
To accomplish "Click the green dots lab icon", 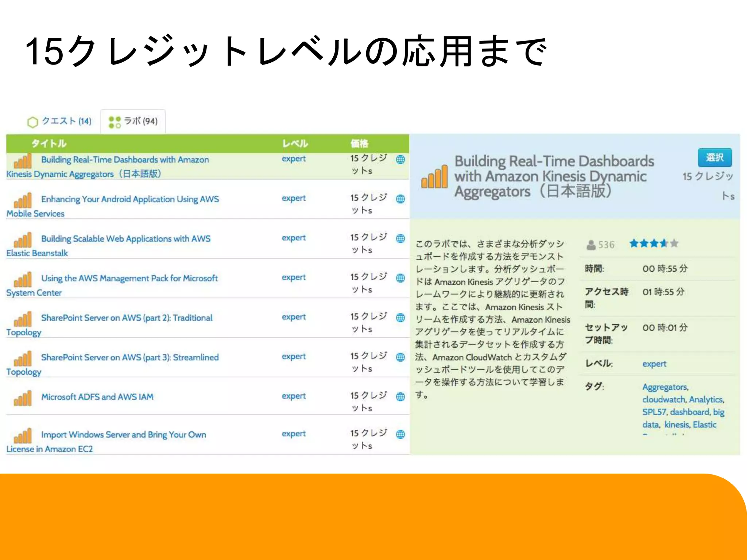I will (x=115, y=122).
